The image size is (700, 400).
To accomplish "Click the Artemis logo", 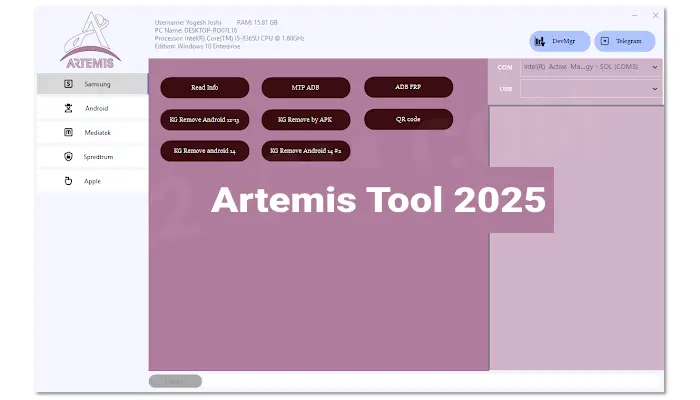I will coord(91,41).
